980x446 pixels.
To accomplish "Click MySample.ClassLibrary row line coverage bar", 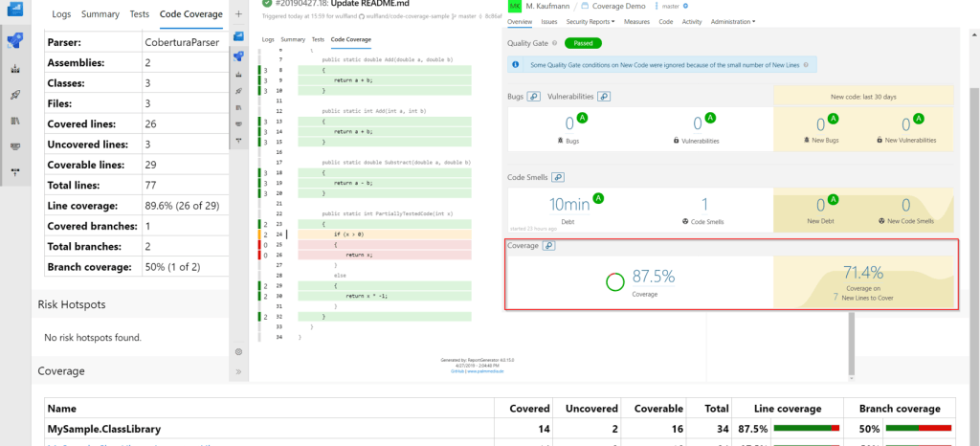I will [806, 429].
